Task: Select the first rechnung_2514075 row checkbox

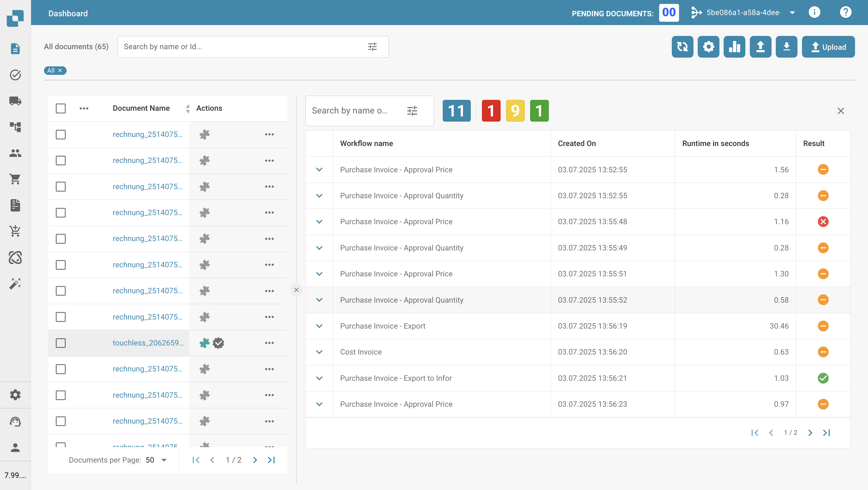Action: [61, 135]
